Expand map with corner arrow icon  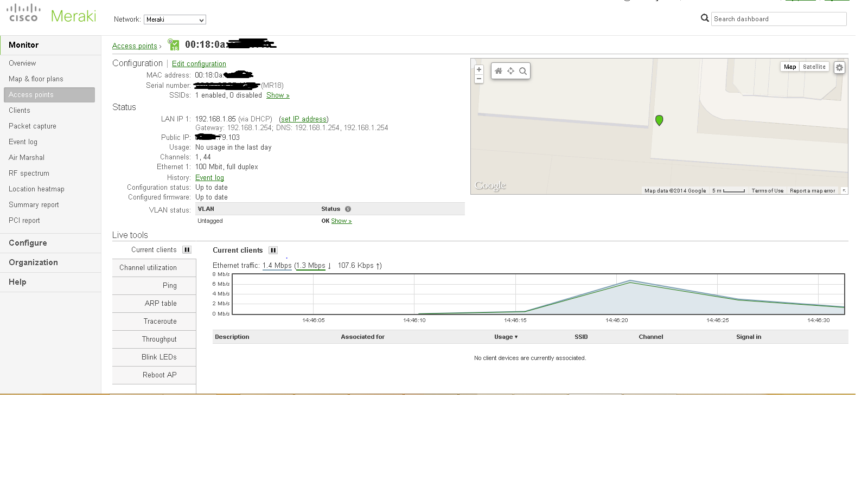click(844, 190)
